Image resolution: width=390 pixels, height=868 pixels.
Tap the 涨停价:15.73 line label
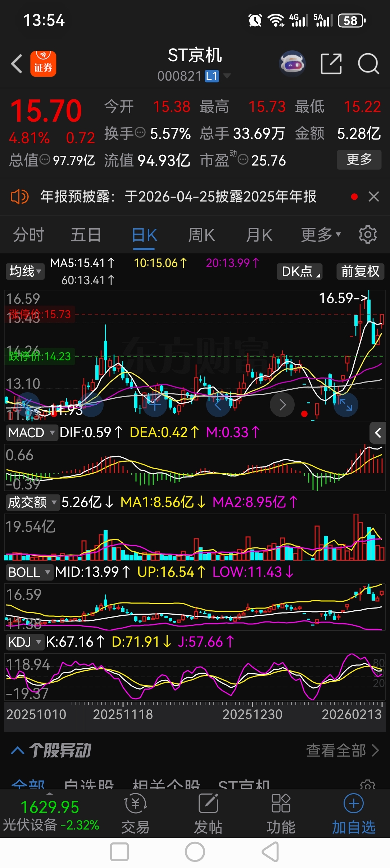tap(40, 314)
